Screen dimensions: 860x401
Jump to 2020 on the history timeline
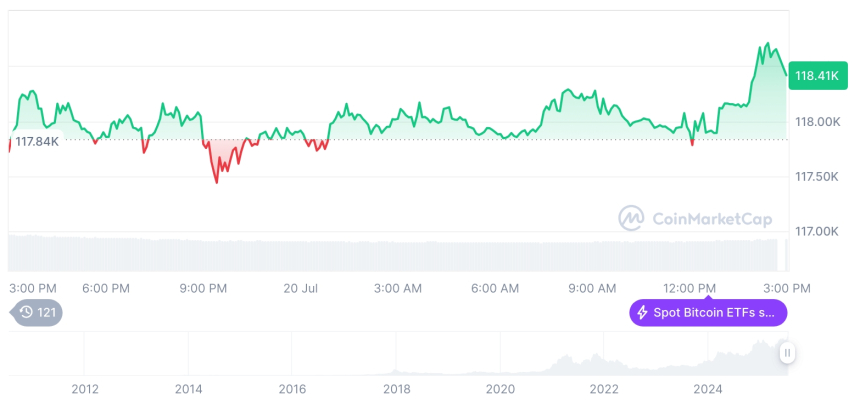pyautogui.click(x=500, y=389)
